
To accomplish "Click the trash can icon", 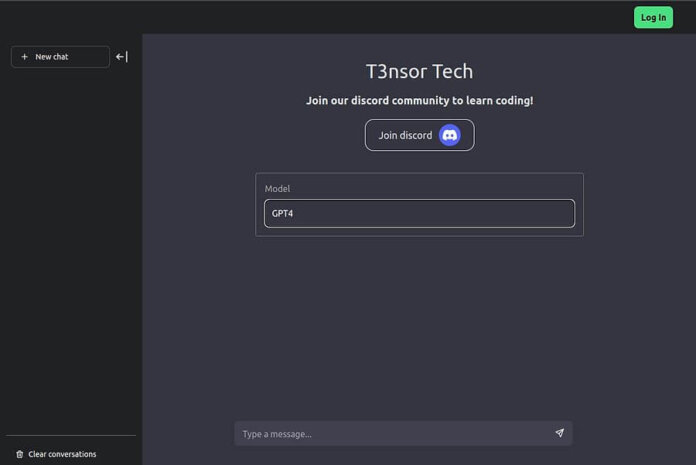I will (x=20, y=454).
